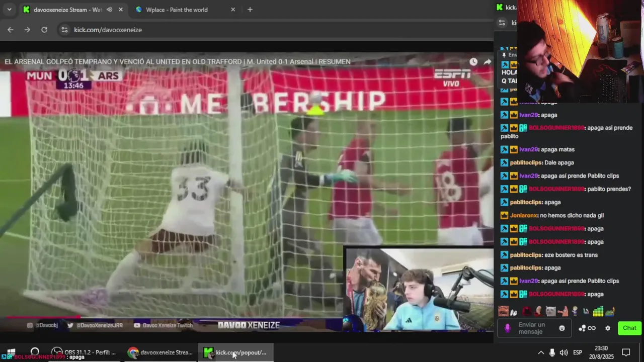Open the clock showing 23:30

[601, 352]
